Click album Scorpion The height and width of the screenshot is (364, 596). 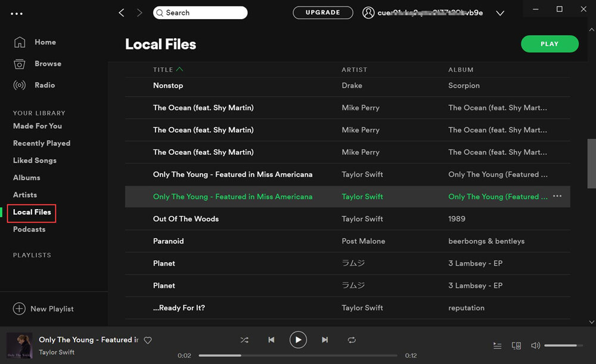[x=464, y=86]
